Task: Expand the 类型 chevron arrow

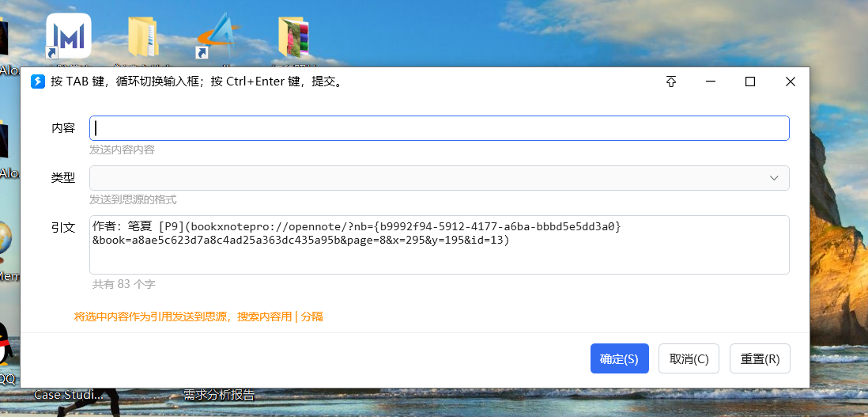Action: coord(774,178)
